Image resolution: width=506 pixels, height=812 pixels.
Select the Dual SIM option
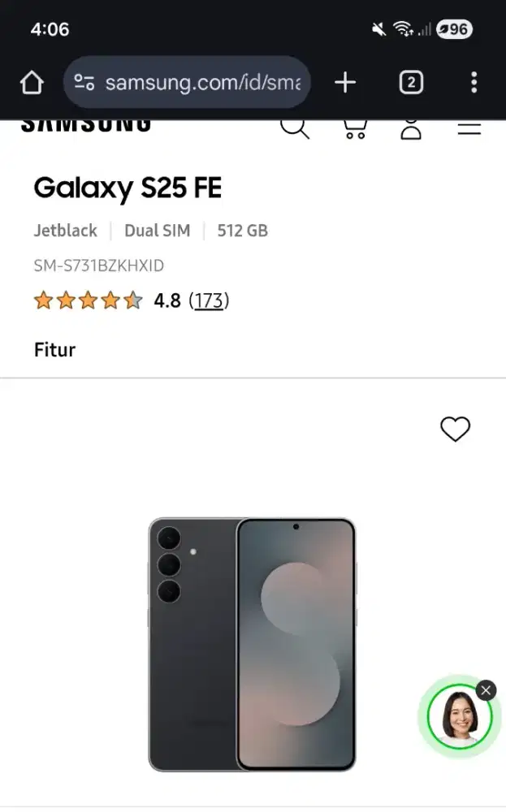157,231
